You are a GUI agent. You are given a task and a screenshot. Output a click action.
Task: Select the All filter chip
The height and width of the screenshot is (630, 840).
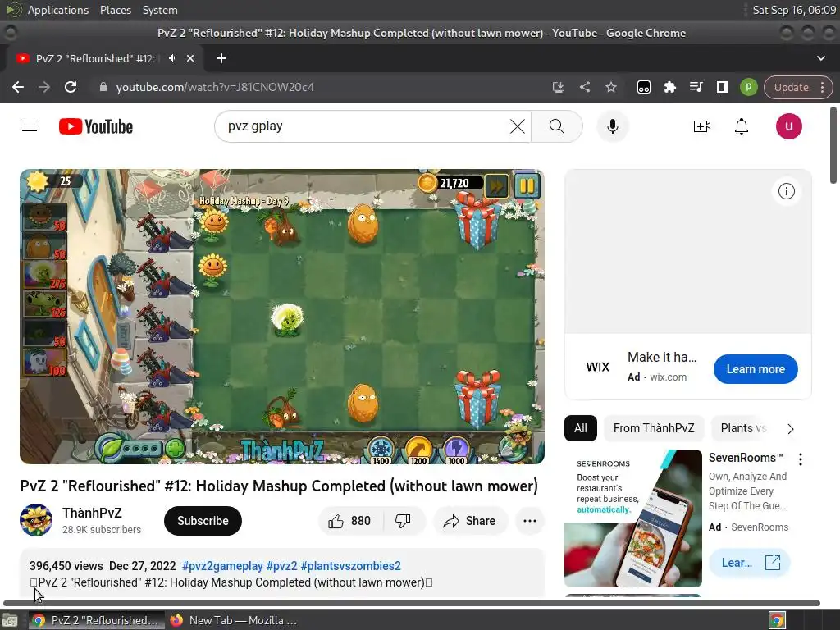click(x=580, y=428)
